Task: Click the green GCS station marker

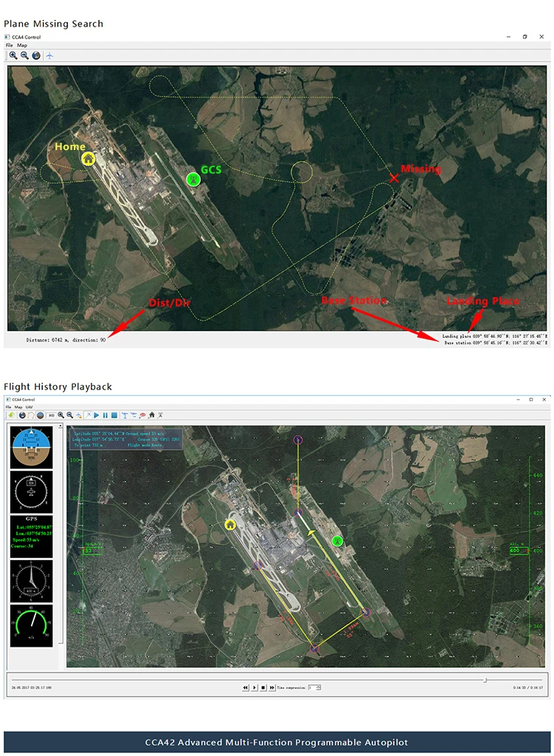Action: [194, 180]
